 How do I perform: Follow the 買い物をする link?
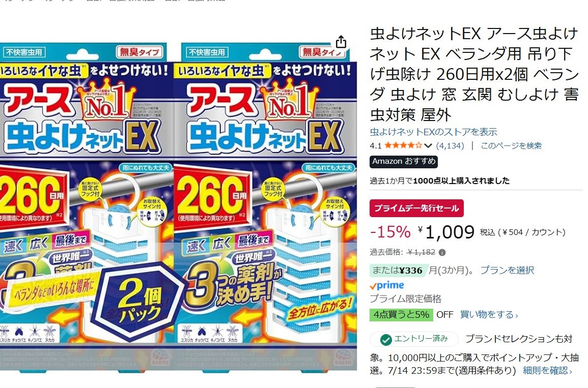[x=489, y=315]
